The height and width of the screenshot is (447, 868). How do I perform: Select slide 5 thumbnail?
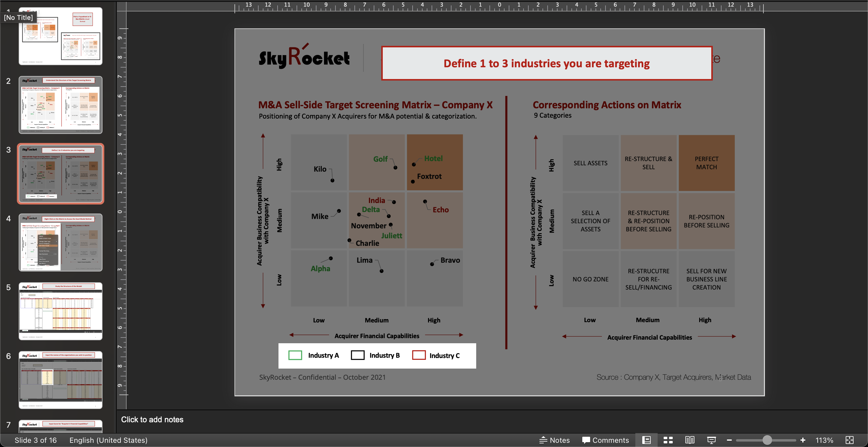61,311
